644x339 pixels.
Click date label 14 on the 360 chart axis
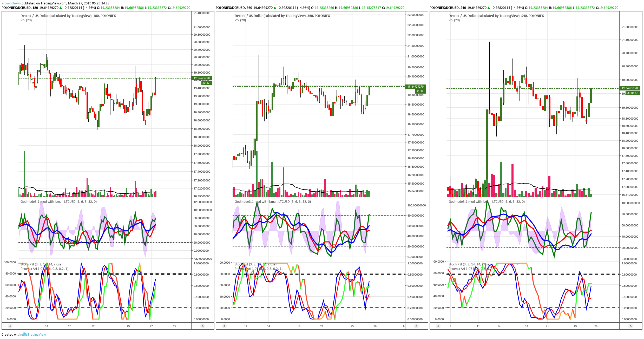268,326
